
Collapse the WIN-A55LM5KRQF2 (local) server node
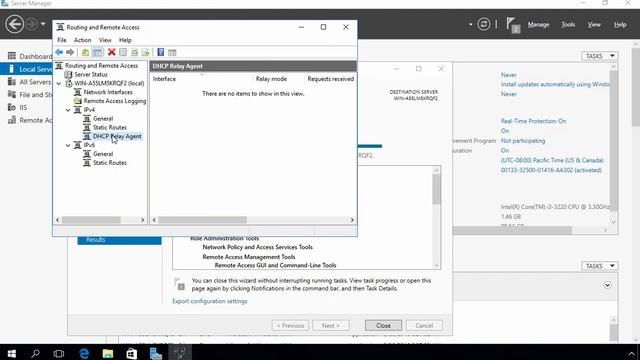click(x=59, y=83)
